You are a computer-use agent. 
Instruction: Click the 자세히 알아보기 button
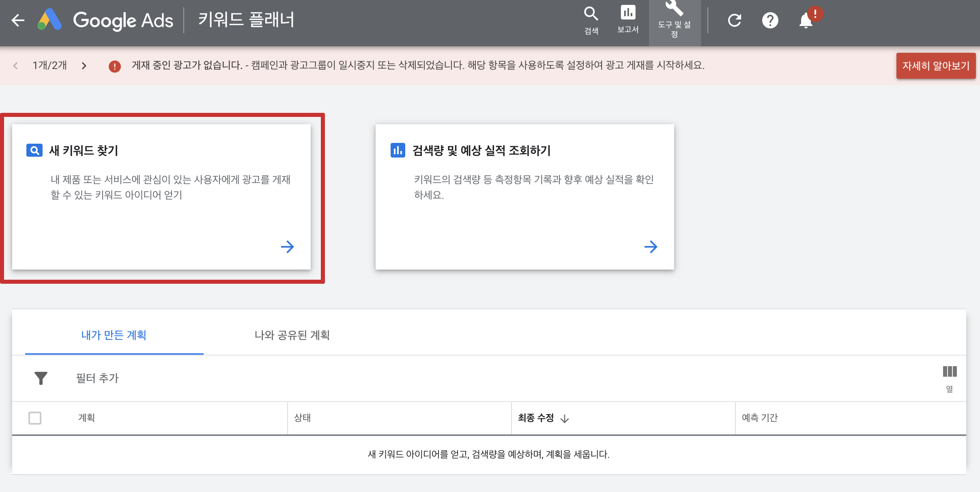(x=935, y=66)
